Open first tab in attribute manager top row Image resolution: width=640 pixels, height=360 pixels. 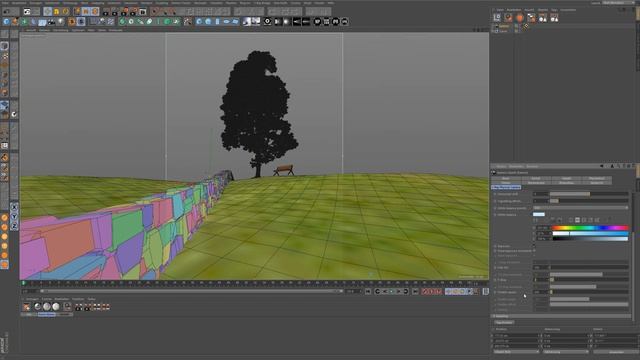[x=505, y=178]
